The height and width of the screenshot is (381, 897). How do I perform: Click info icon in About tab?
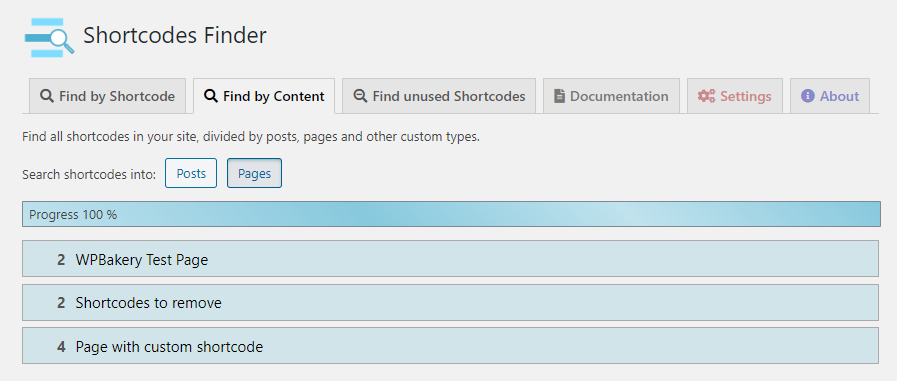pos(808,96)
